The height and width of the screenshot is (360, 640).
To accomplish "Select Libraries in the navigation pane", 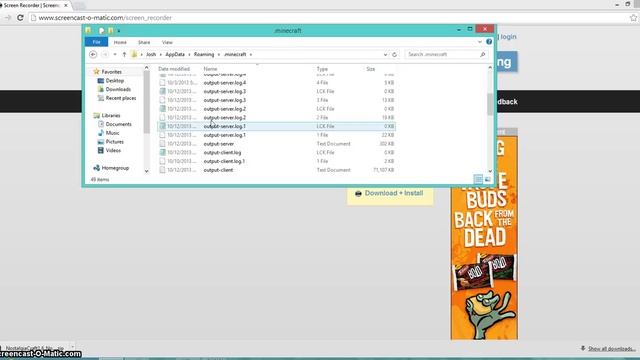I will (111, 116).
